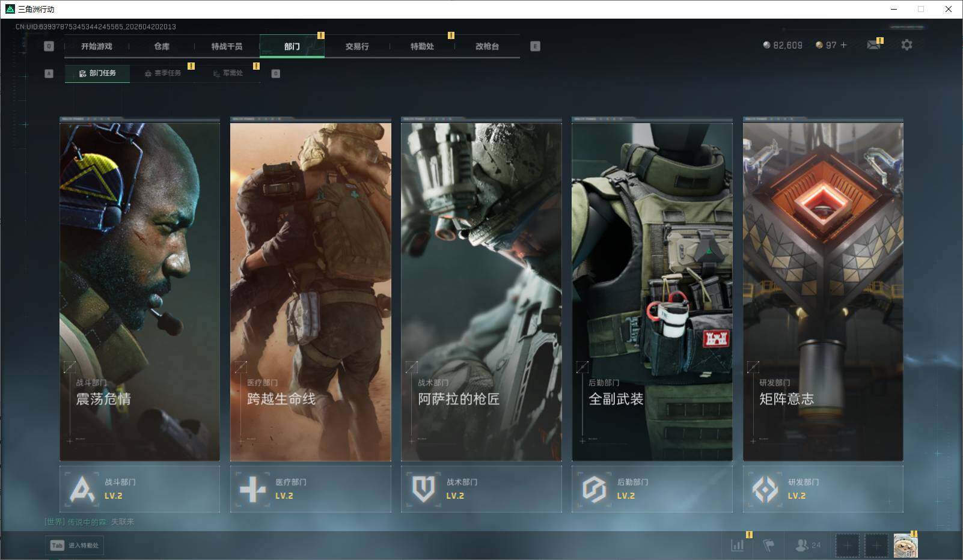Select the 部门任务 sub-tab
The image size is (963, 560).
click(97, 73)
